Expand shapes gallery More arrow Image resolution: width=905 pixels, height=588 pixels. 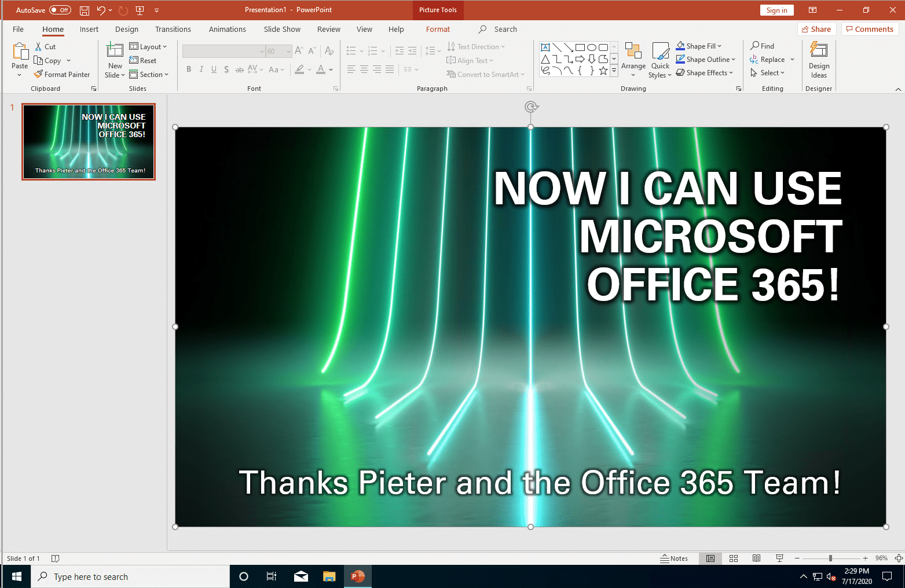614,70
